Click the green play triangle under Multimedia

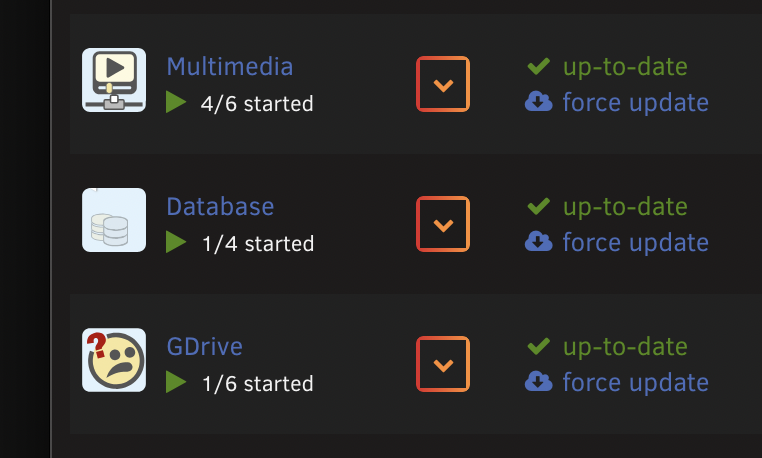pyautogui.click(x=176, y=102)
